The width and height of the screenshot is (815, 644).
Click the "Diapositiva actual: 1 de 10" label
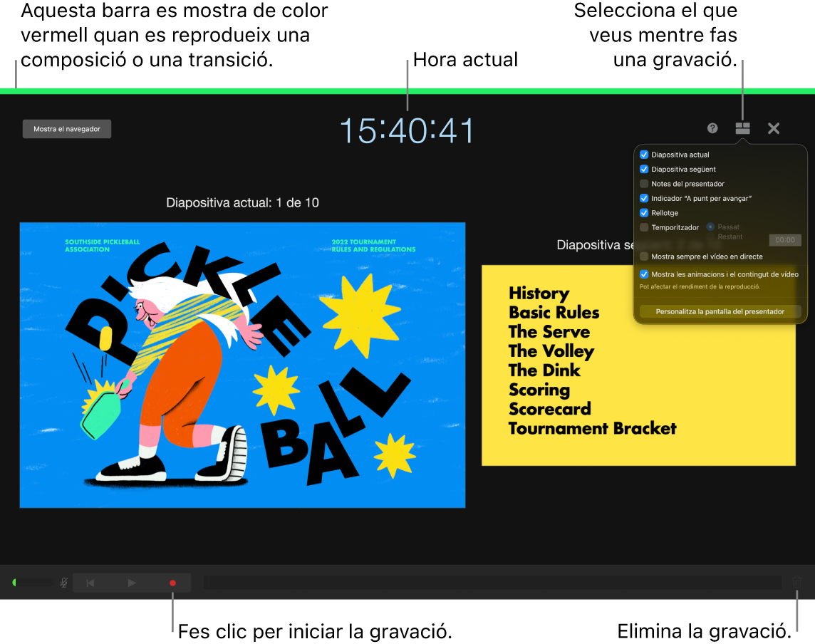(242, 203)
